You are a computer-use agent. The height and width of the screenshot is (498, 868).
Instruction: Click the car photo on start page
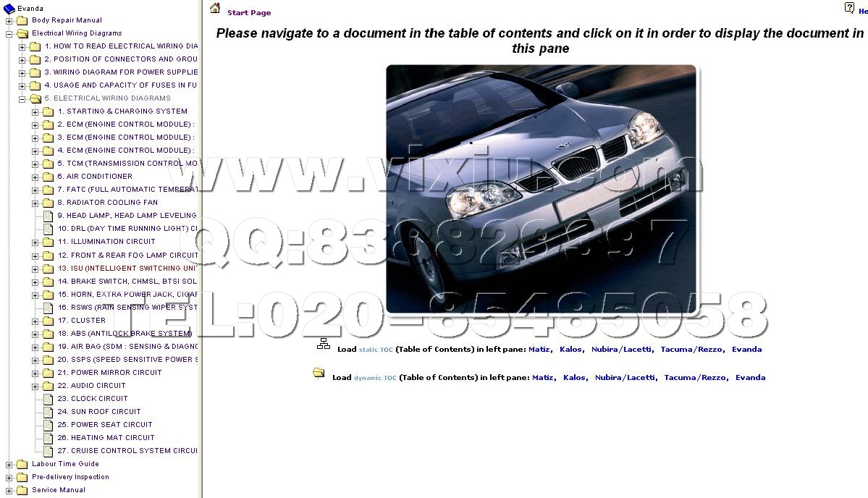(541, 189)
